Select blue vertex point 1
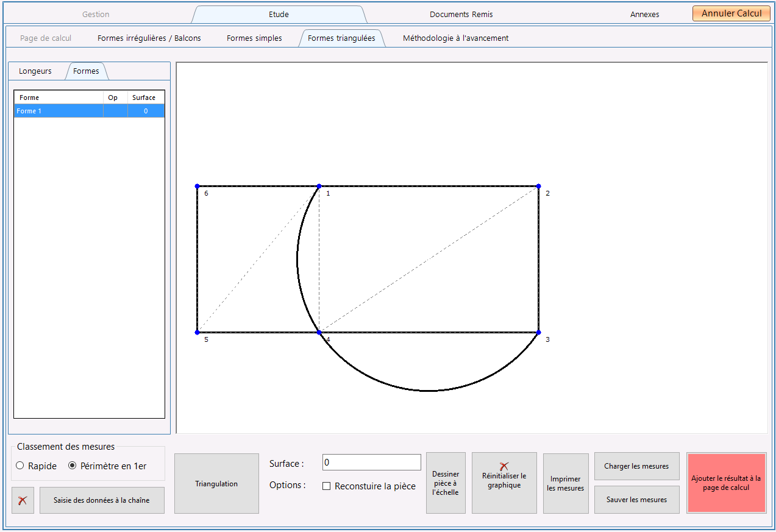Image resolution: width=776 pixels, height=532 pixels. (319, 186)
